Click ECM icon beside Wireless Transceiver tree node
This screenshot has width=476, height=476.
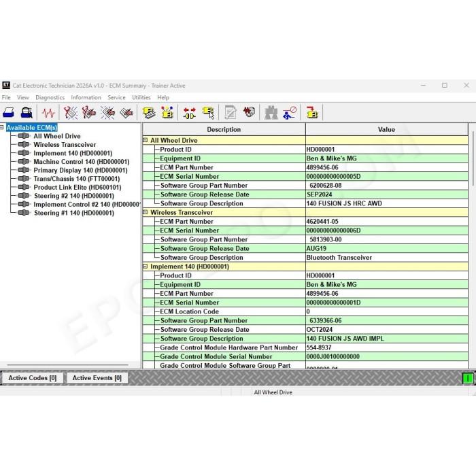pyautogui.click(x=24, y=144)
